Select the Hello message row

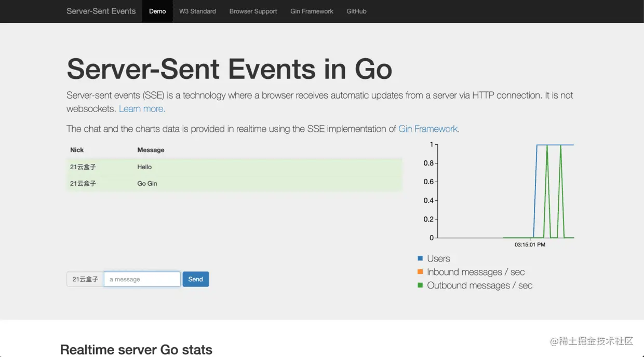234,167
